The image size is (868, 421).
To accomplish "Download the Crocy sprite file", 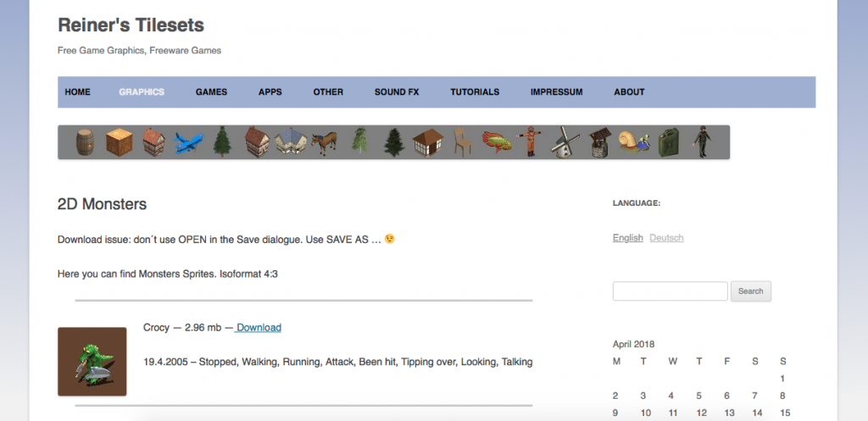I will coord(259,328).
